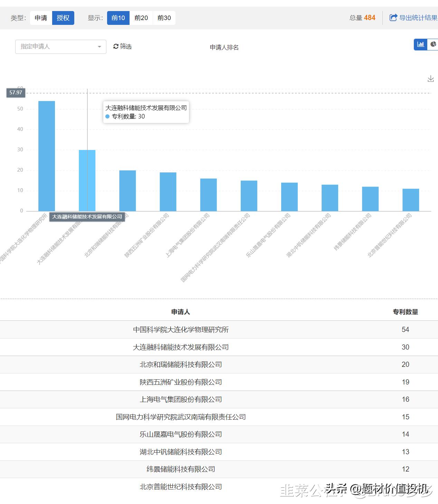Click the chart download icon

click(430, 79)
